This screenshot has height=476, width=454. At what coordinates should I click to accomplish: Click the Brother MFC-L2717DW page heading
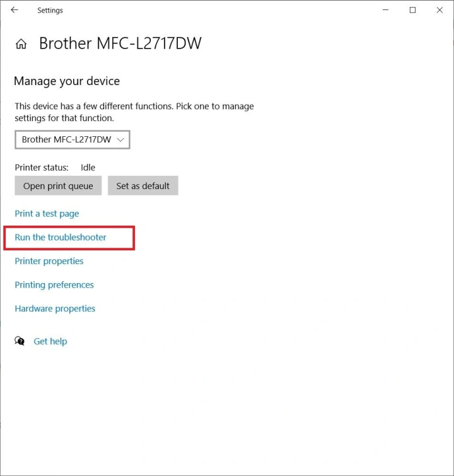point(120,44)
